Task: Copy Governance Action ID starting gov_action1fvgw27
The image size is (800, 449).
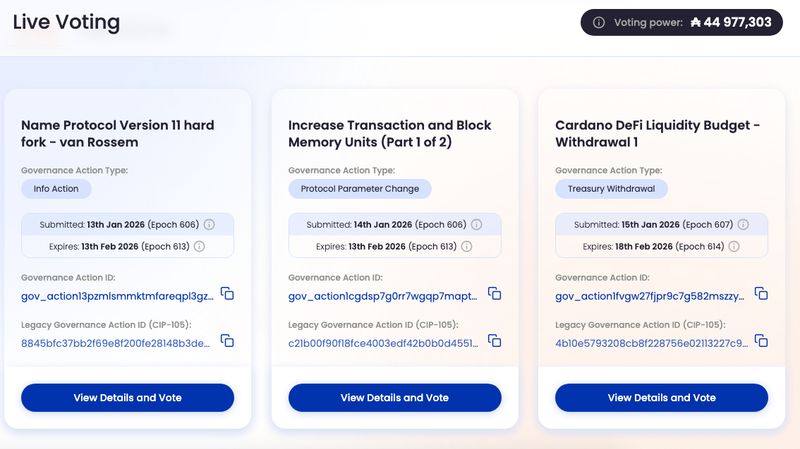Action: coord(761,294)
